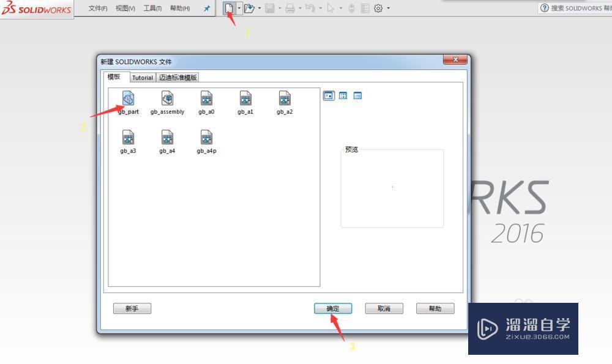
Task: Click the New document toolbar icon
Action: pyautogui.click(x=229, y=8)
